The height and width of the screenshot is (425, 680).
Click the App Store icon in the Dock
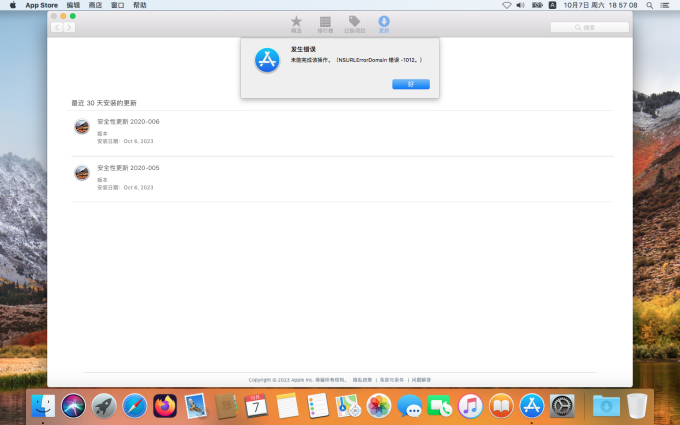pos(532,406)
